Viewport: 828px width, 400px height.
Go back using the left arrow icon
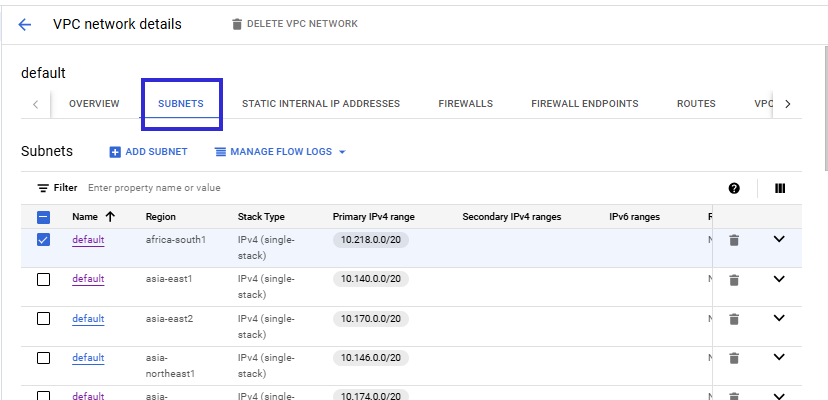pyautogui.click(x=24, y=24)
